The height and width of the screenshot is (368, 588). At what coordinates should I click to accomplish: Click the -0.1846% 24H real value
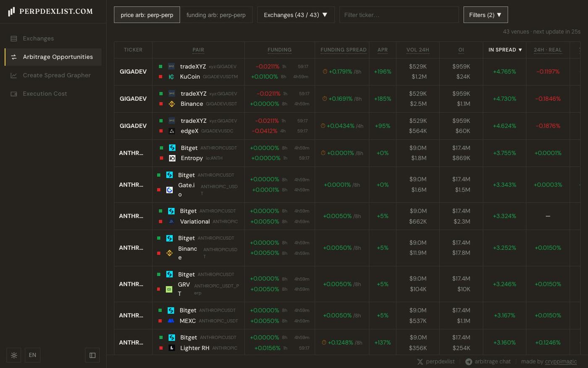pos(548,99)
